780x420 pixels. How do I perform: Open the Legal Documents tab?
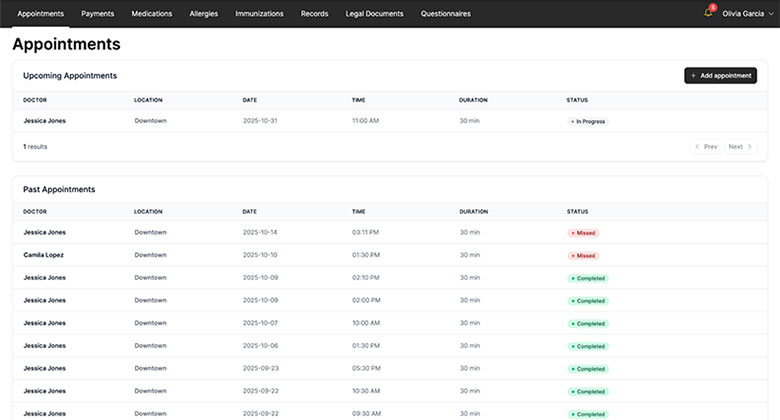tap(374, 14)
